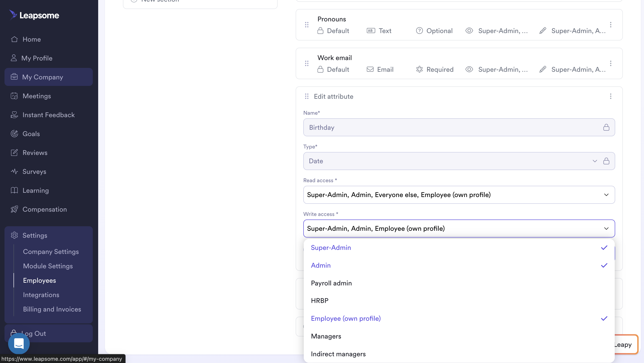The width and height of the screenshot is (644, 363).
Task: Go to Home
Action: [32, 39]
